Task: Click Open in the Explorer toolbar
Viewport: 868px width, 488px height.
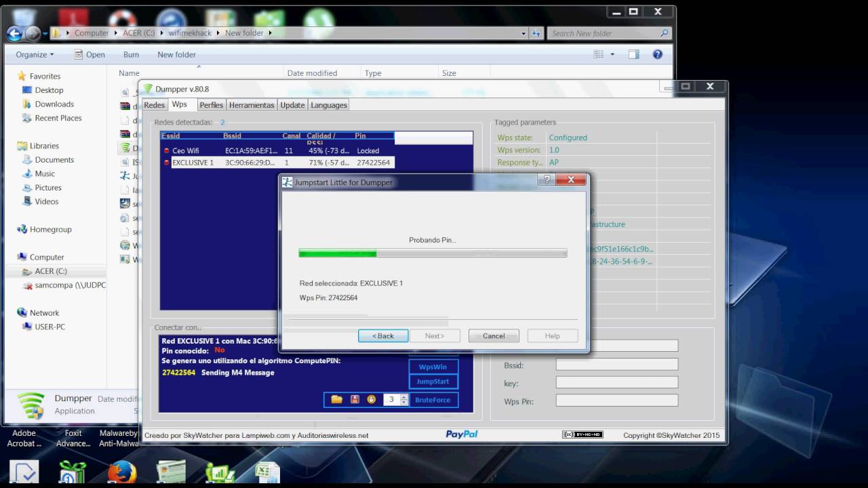Action: point(90,54)
